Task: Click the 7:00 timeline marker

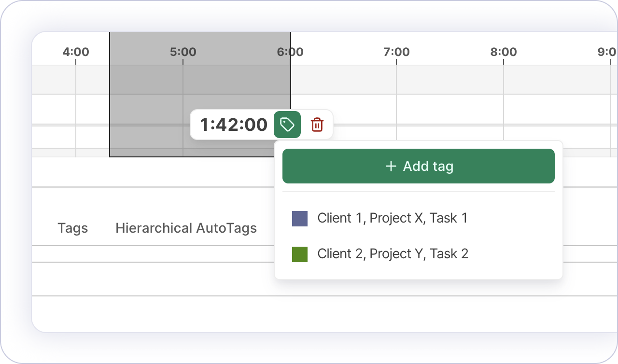Action: click(x=396, y=52)
